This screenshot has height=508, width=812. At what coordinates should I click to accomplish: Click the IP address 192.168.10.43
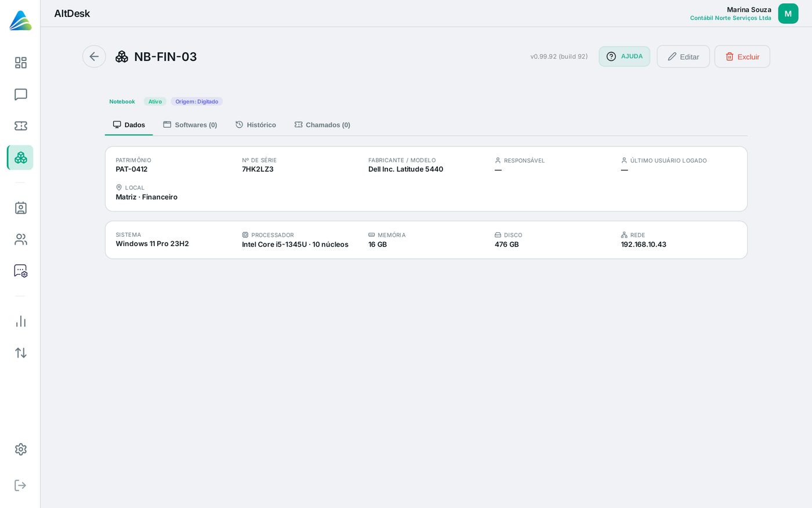pos(644,244)
